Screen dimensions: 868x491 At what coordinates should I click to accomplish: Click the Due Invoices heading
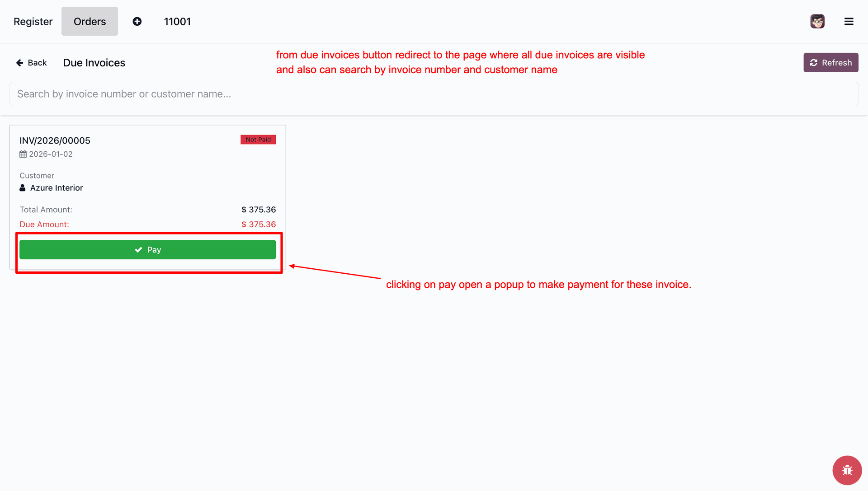[94, 63]
